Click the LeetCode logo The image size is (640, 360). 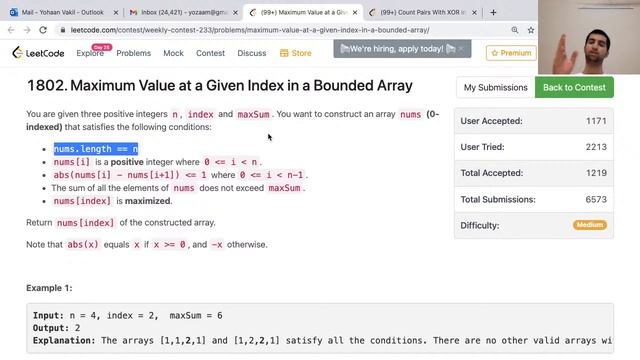(x=38, y=53)
